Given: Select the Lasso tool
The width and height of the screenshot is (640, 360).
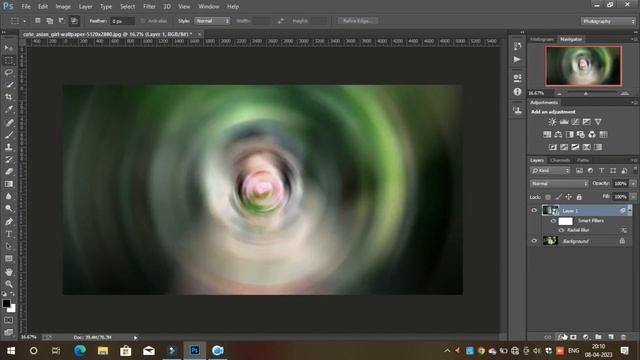Looking at the screenshot, I should tap(9, 73).
